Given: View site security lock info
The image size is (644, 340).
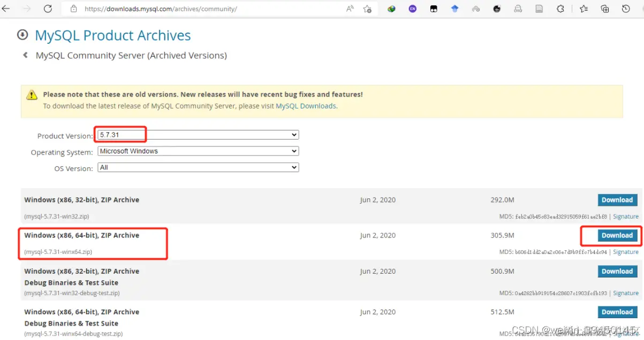Looking at the screenshot, I should pos(73,9).
